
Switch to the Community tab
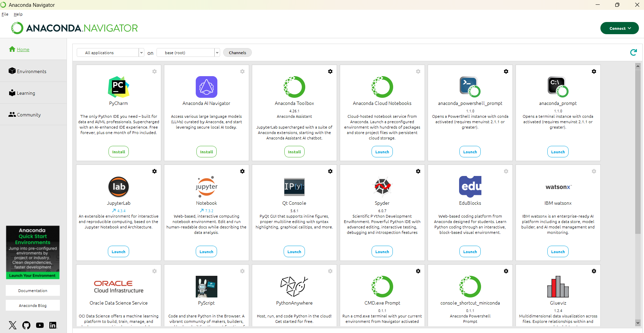click(x=33, y=114)
